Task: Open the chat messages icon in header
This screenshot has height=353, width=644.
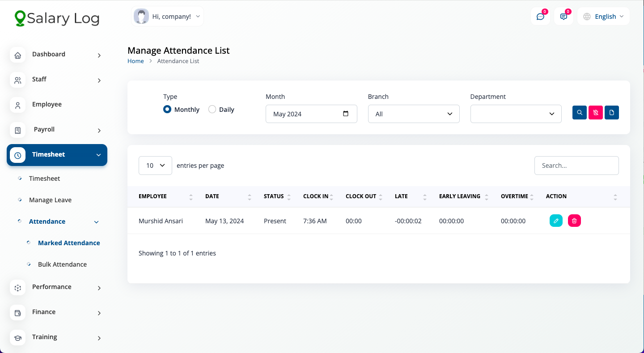Action: pyautogui.click(x=540, y=17)
